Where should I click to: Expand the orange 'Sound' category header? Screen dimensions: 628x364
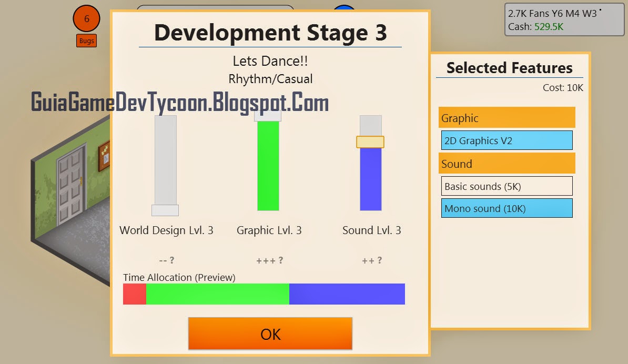[506, 163]
